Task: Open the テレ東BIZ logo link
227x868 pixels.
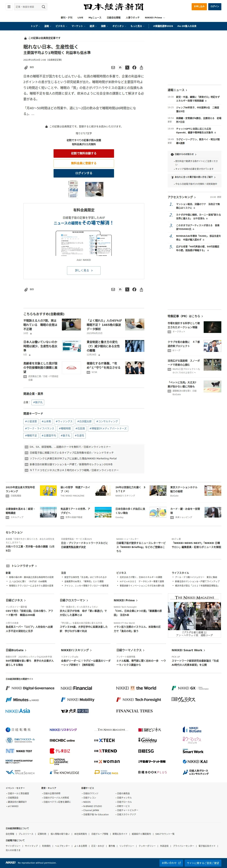Action: click(60, 751)
